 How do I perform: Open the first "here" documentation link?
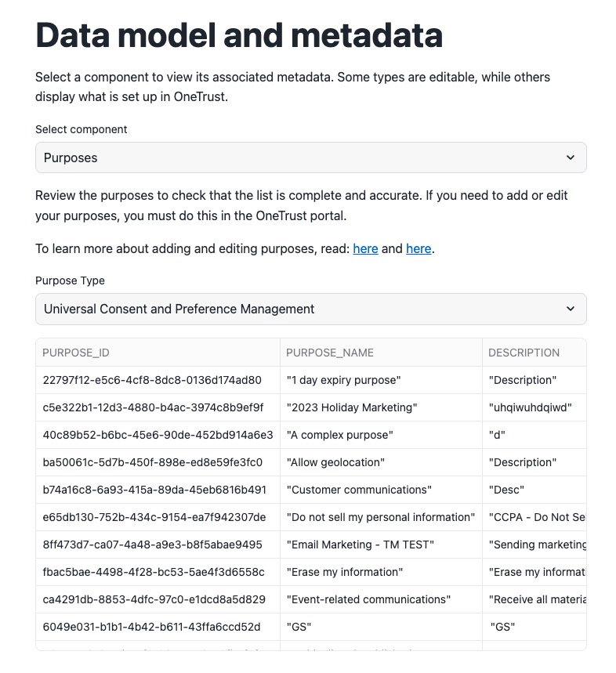click(365, 248)
